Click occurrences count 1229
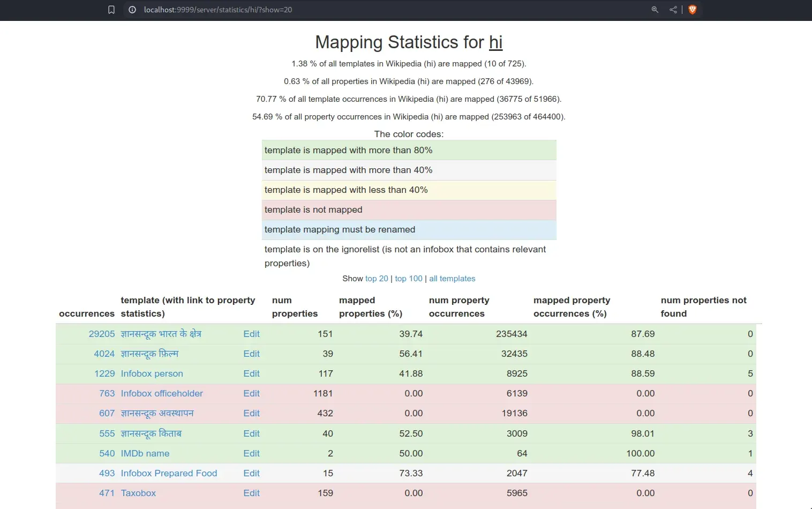Image resolution: width=812 pixels, height=509 pixels. [x=104, y=373]
